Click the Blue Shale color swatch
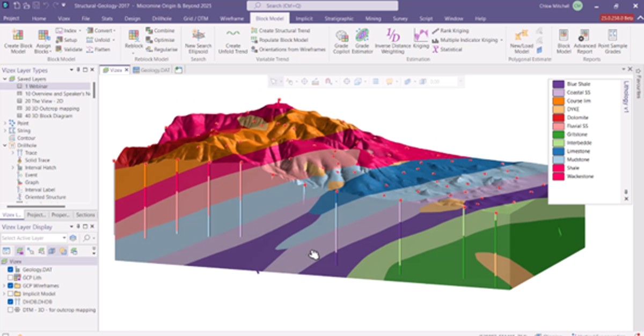 (x=558, y=84)
